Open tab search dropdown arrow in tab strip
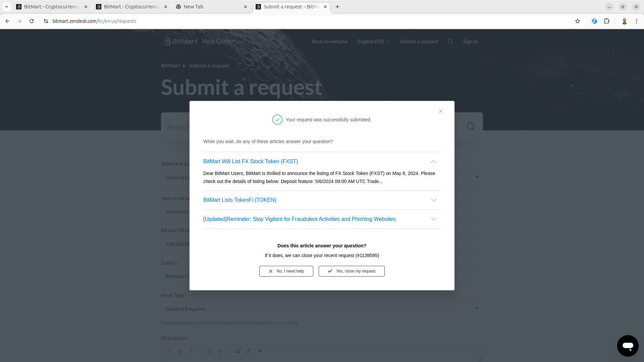The image size is (644, 362). [x=7, y=7]
